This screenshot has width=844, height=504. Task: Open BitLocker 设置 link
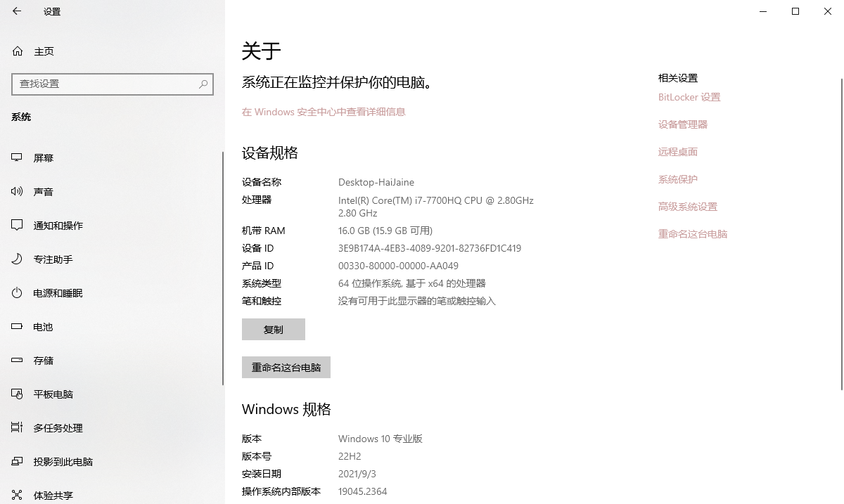pos(689,97)
